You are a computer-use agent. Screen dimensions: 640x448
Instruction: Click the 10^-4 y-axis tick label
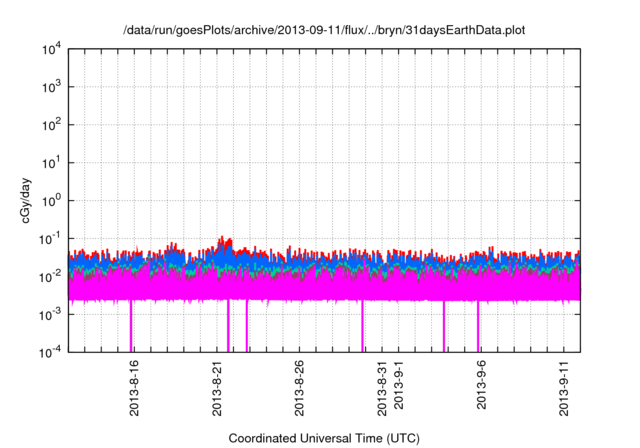pos(50,352)
